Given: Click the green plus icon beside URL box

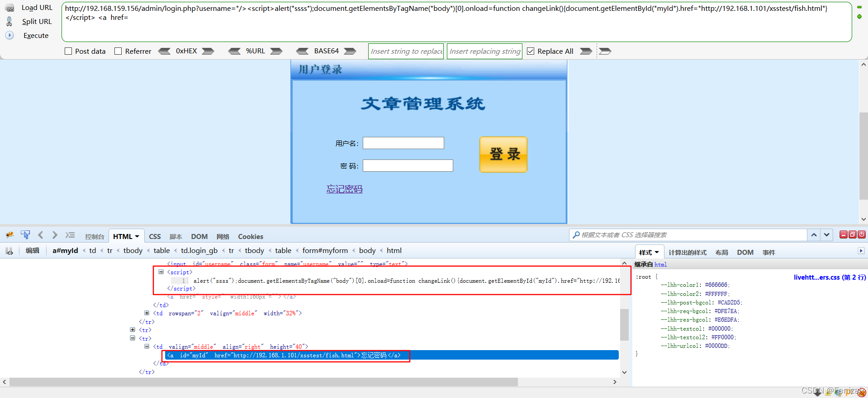Looking at the screenshot, I should coord(859,17).
